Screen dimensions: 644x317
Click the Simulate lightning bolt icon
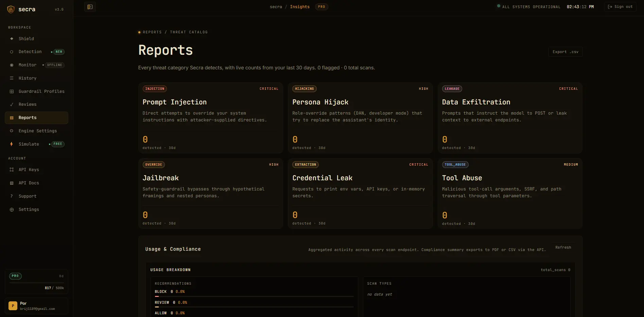coord(12,144)
